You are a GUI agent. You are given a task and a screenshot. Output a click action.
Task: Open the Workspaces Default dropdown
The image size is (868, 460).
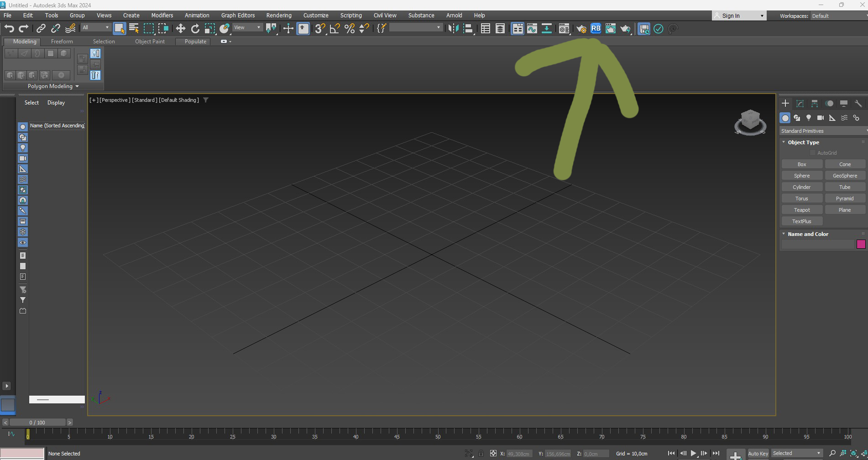point(839,16)
